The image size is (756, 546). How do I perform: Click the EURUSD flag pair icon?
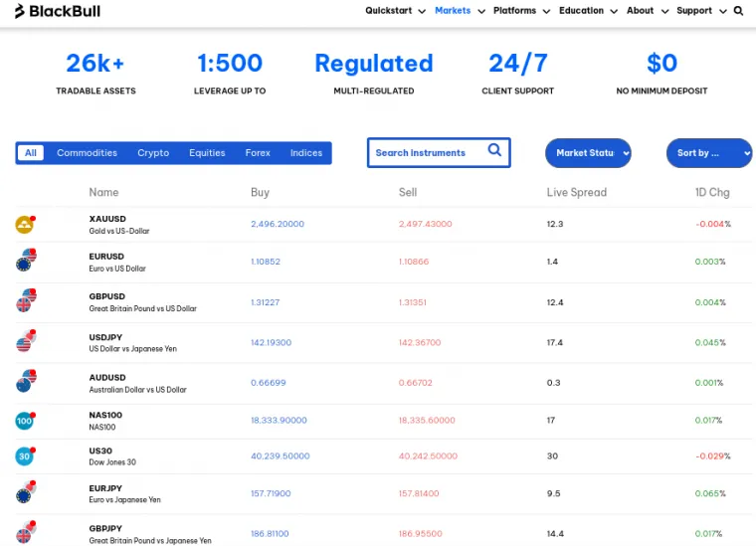26,260
